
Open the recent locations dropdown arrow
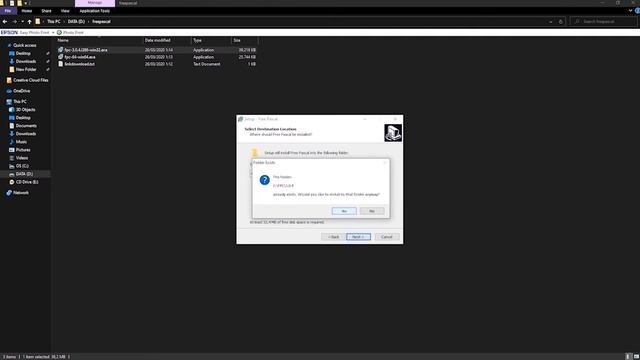(22, 22)
